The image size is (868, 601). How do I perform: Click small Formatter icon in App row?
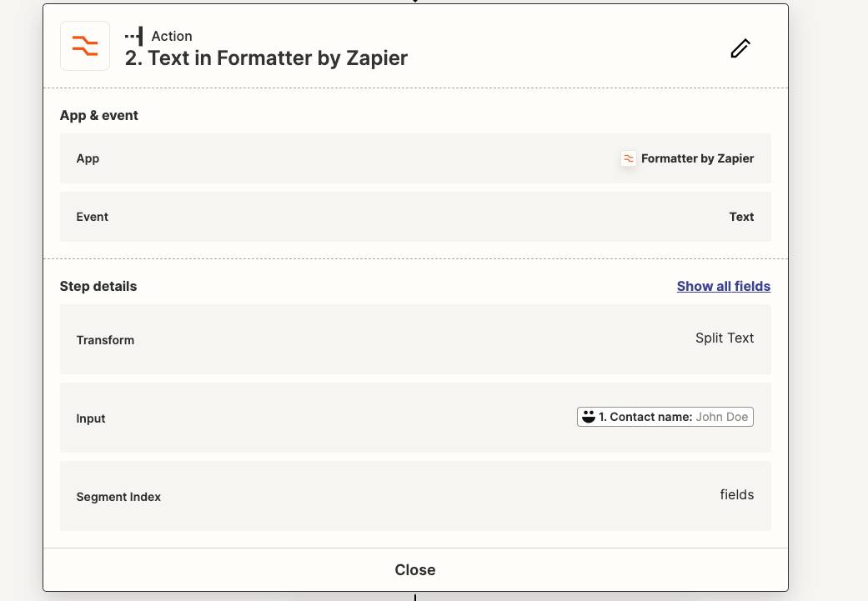[629, 159]
